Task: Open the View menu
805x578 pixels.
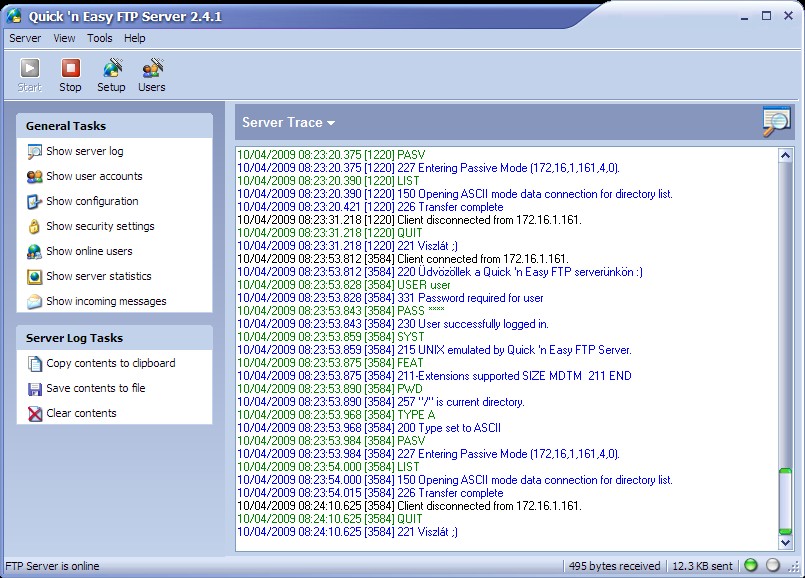Action: tap(64, 38)
